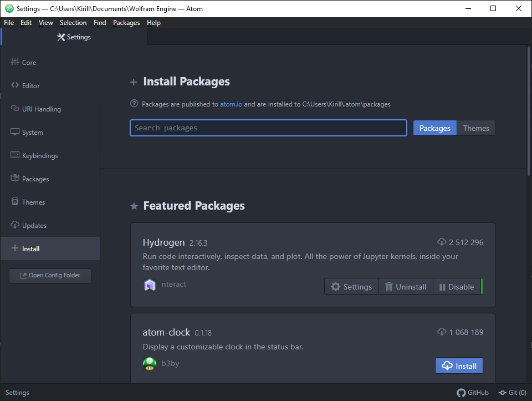Open the Git (0) panel
This screenshot has width=532, height=401.
(512, 393)
